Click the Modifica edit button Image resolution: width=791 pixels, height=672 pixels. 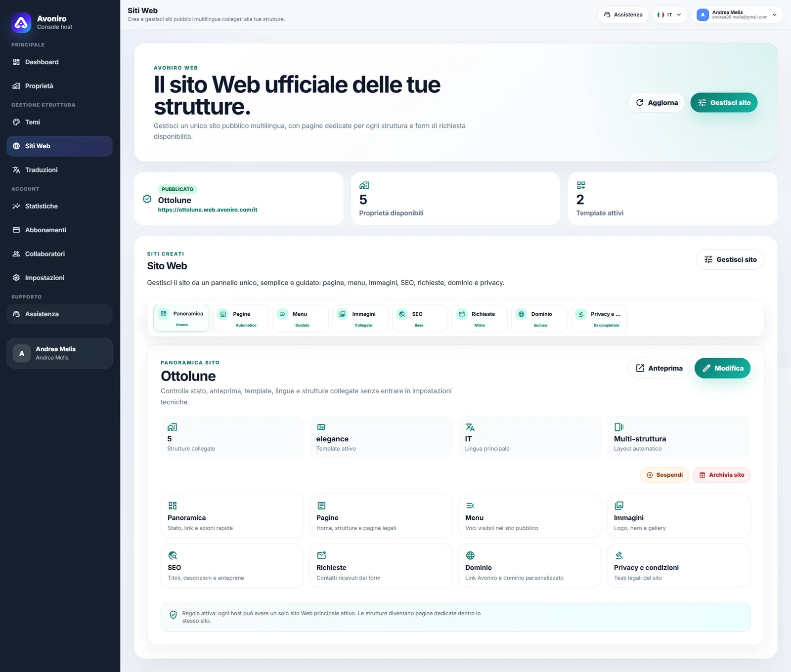(722, 368)
